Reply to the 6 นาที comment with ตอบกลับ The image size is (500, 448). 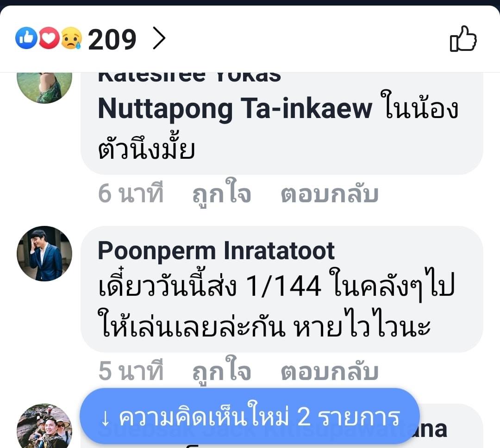pos(330,193)
